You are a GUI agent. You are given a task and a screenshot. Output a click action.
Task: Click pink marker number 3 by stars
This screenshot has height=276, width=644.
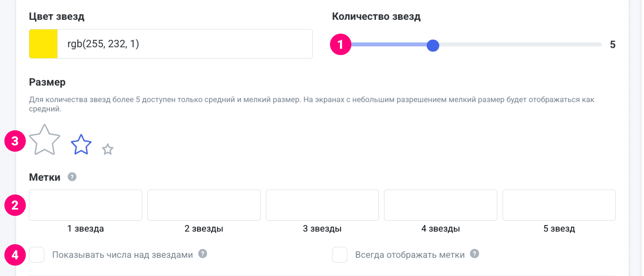pyautogui.click(x=15, y=141)
